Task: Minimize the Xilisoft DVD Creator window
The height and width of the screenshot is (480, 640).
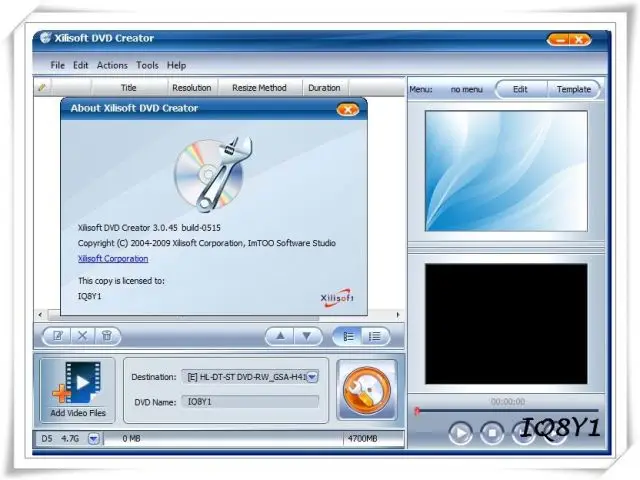Action: click(x=560, y=40)
